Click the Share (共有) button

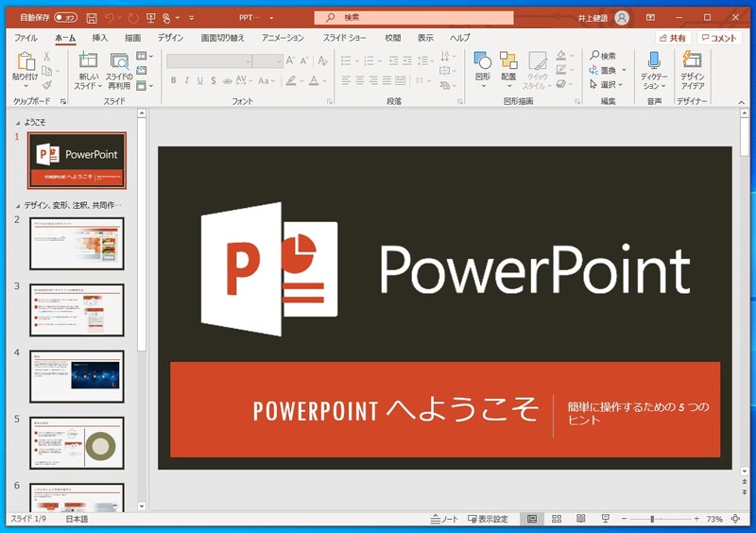coord(673,38)
